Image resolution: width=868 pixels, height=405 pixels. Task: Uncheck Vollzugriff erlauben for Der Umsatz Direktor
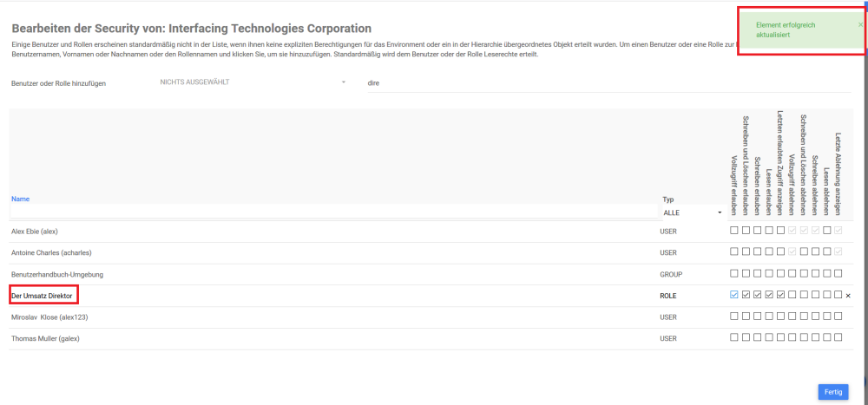point(734,295)
